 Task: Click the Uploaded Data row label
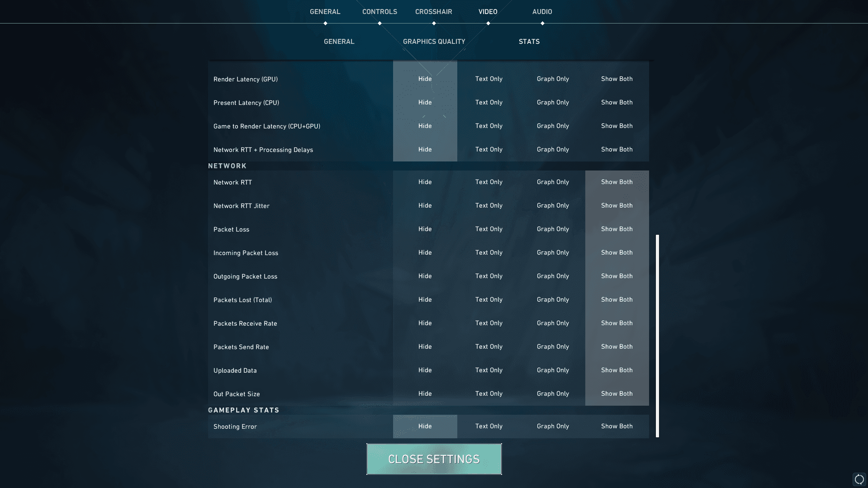coord(235,370)
